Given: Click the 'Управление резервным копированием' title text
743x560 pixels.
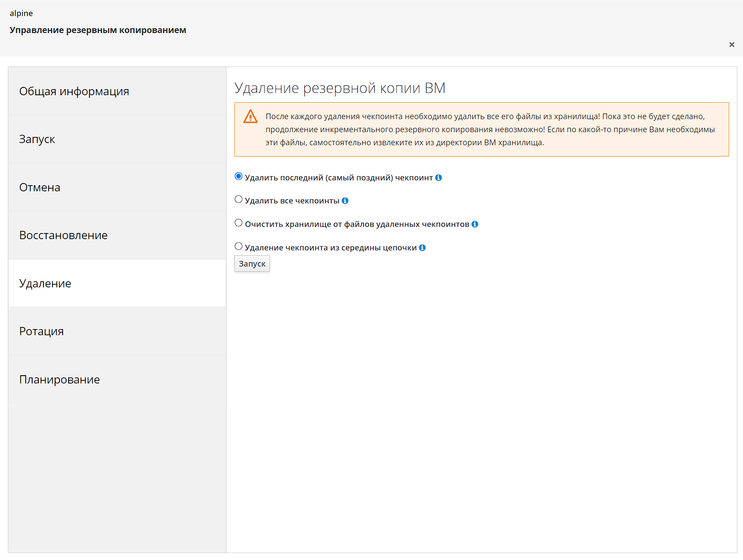Looking at the screenshot, I should [98, 30].
